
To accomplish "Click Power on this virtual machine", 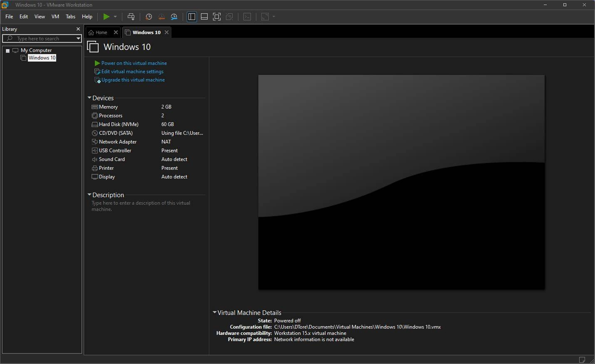I will click(x=134, y=63).
